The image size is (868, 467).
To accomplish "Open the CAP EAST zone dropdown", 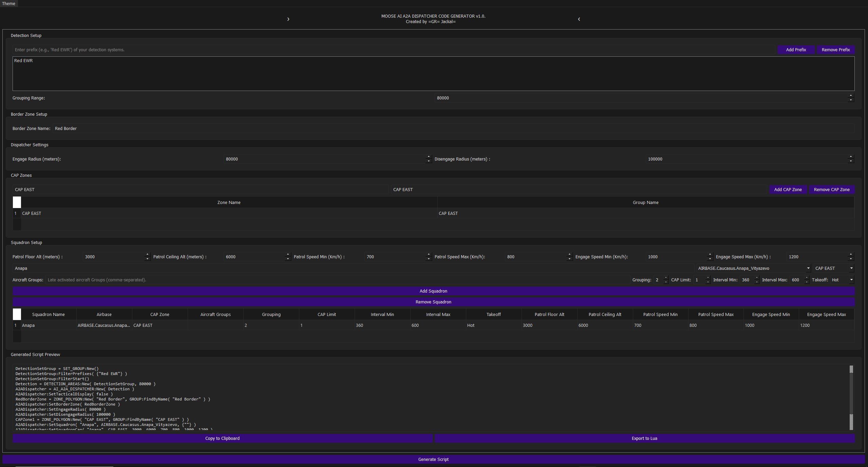I will coord(833,268).
